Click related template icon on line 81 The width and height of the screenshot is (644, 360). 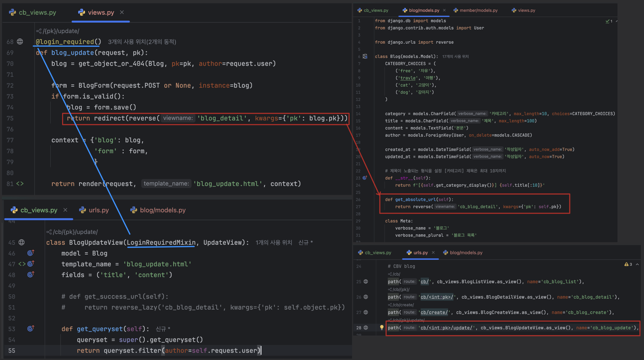20,184
